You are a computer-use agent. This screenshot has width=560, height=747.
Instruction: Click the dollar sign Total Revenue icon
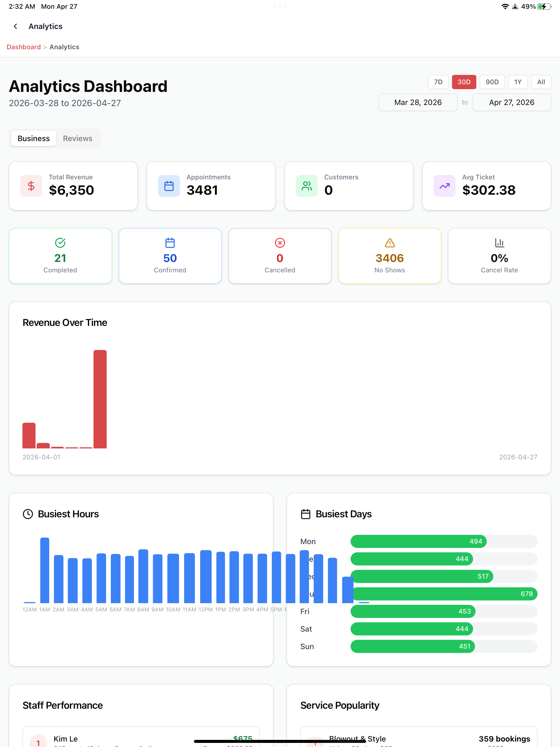tap(31, 186)
